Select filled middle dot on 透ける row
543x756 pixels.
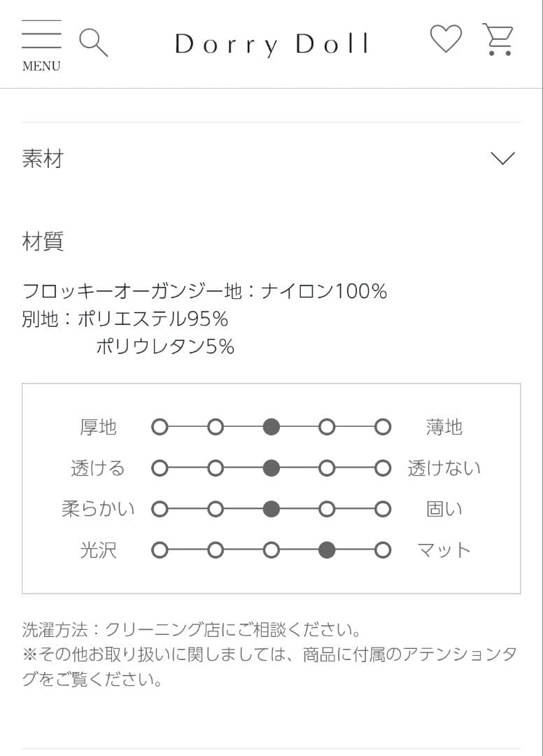[x=271, y=468]
